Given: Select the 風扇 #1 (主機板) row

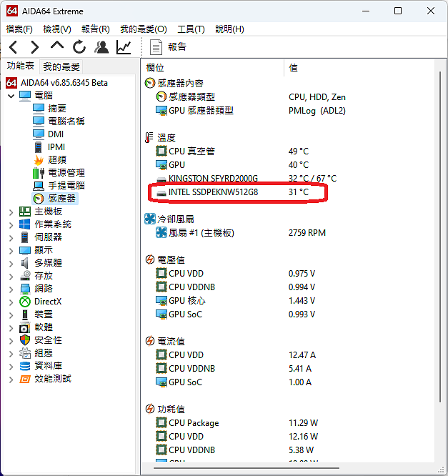Looking at the screenshot, I should pyautogui.click(x=241, y=233).
